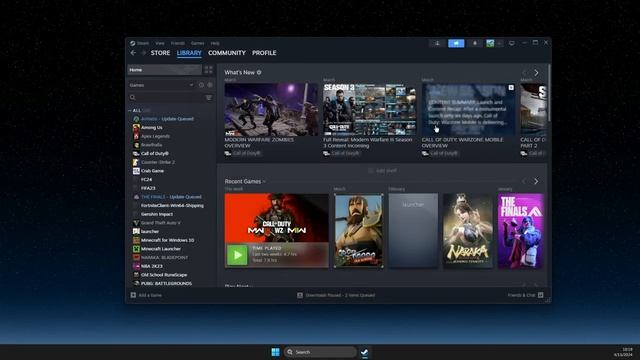Go back with the Steam back arrow
Image resolution: width=640 pixels, height=360 pixels.
133,53
